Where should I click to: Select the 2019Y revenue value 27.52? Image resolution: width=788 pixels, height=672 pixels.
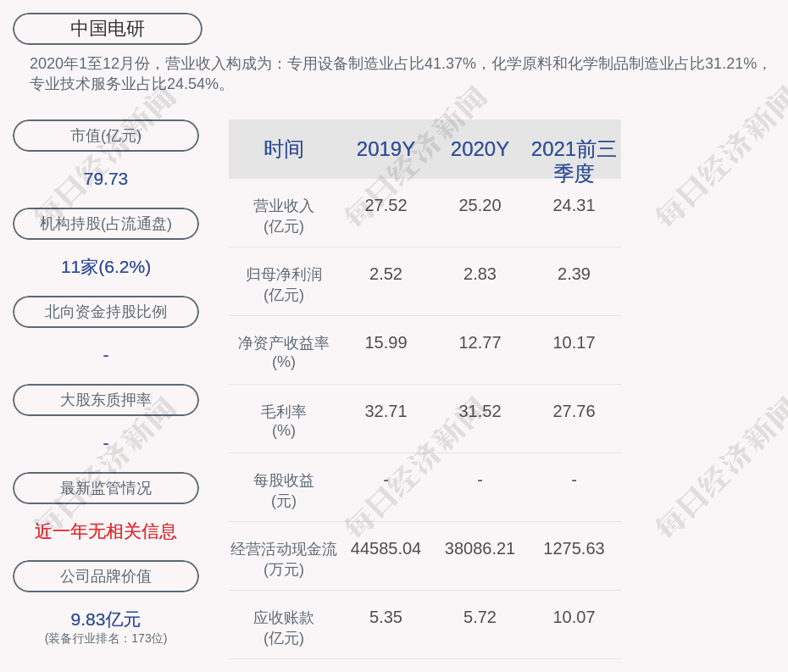[x=386, y=206]
